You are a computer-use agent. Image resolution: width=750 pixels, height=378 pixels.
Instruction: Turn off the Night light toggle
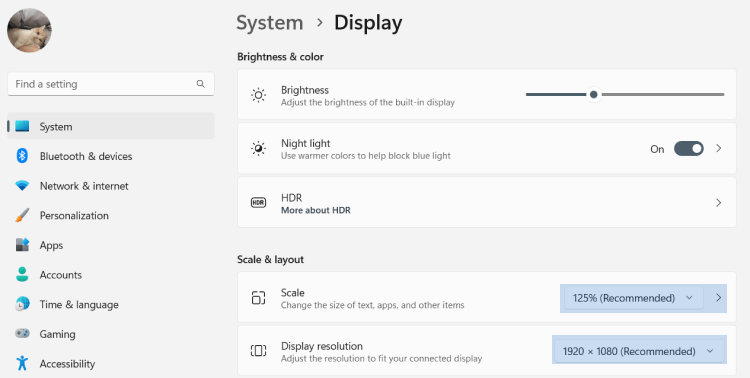point(689,149)
